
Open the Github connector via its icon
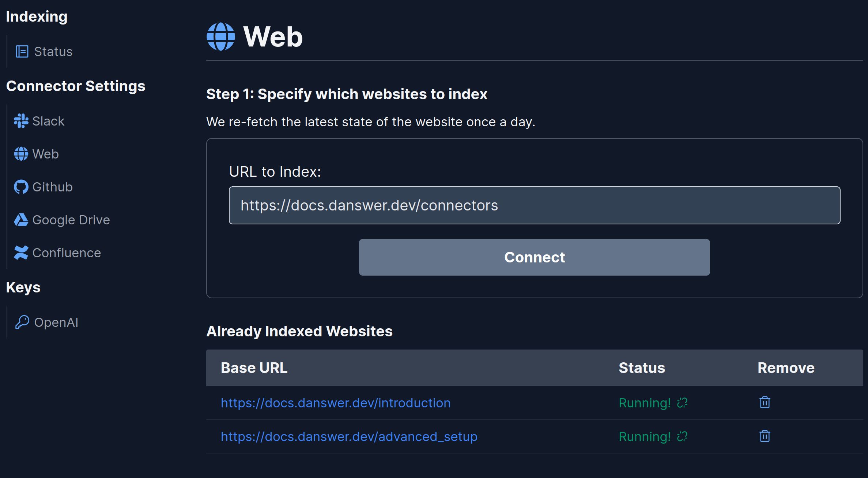pos(21,187)
